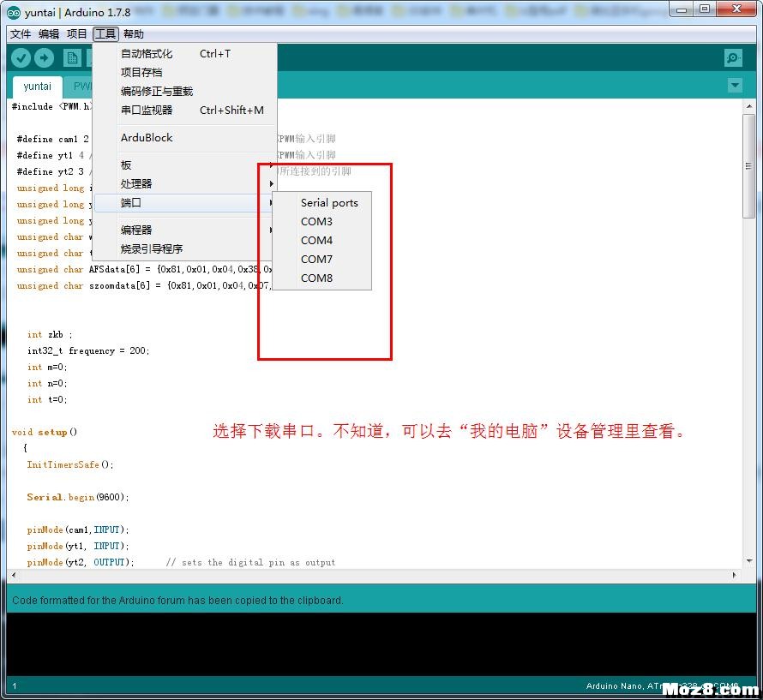The height and width of the screenshot is (700, 763).
Task: Click the Upload arrow button
Action: (x=44, y=58)
